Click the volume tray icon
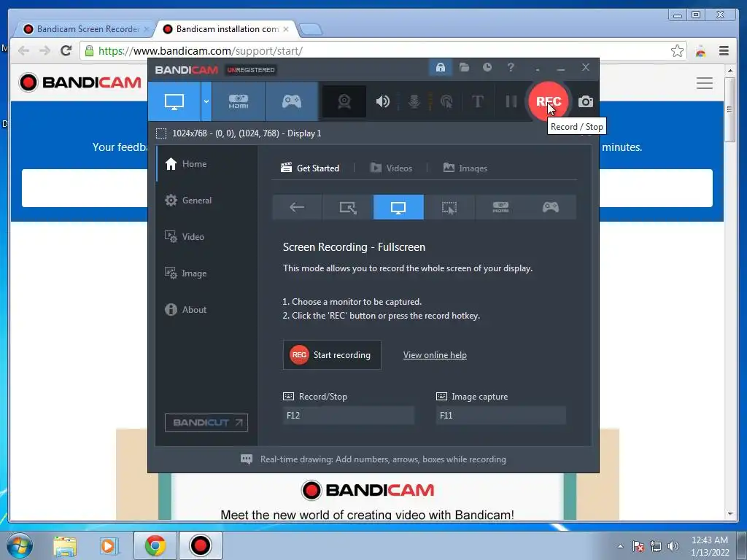 pyautogui.click(x=673, y=546)
